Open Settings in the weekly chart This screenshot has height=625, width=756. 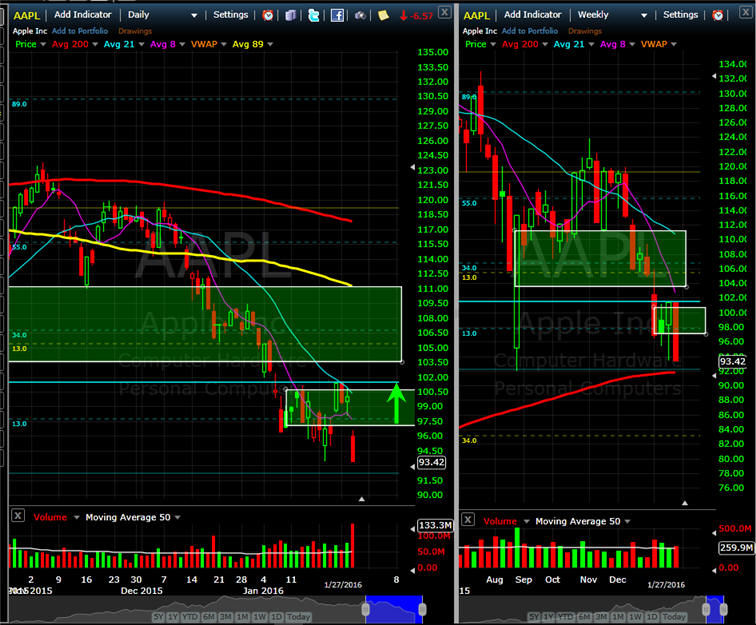[680, 15]
